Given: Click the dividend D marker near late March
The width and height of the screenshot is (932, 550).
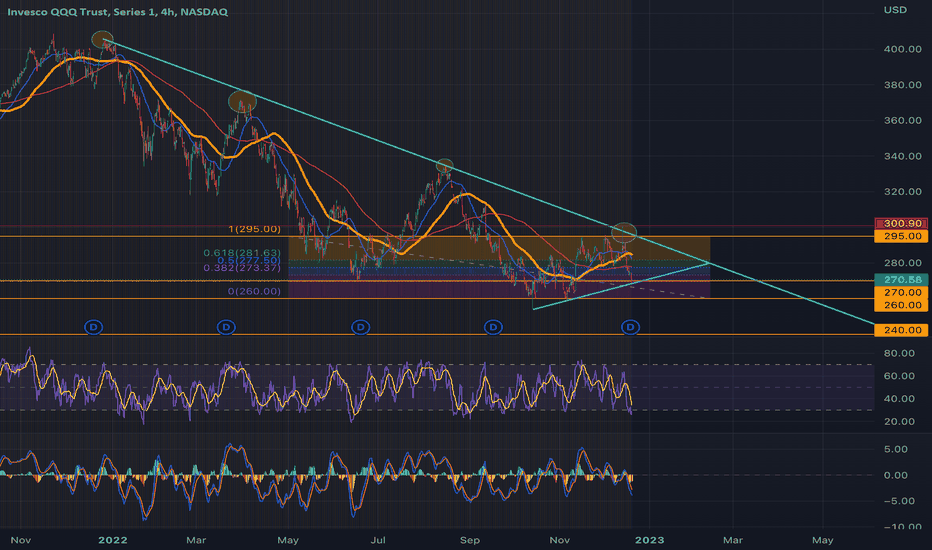Looking at the screenshot, I should click(x=226, y=327).
